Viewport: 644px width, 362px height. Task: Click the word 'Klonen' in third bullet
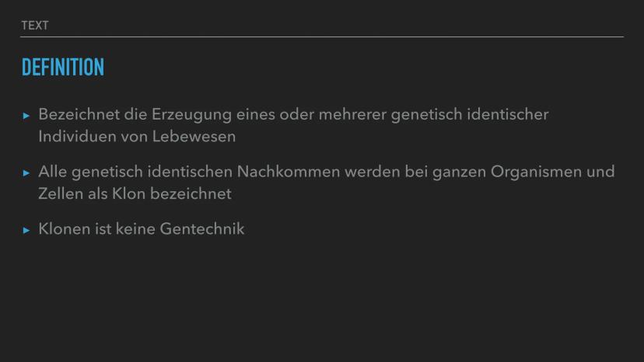pos(64,229)
